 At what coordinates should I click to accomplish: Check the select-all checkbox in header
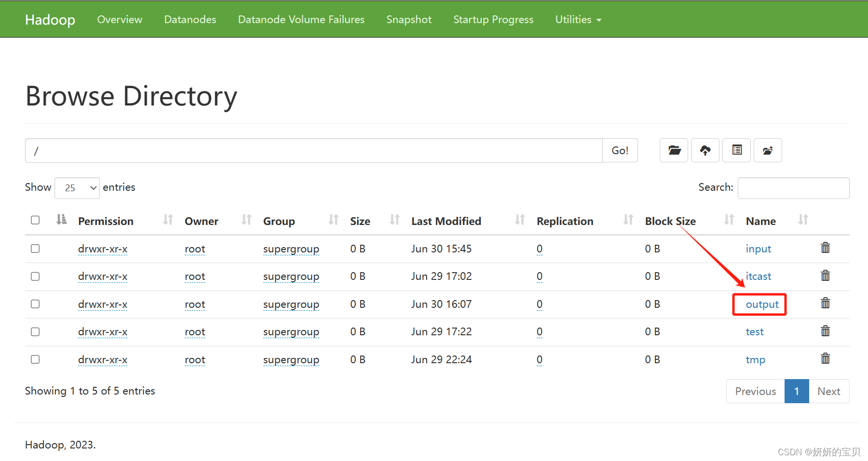[35, 220]
